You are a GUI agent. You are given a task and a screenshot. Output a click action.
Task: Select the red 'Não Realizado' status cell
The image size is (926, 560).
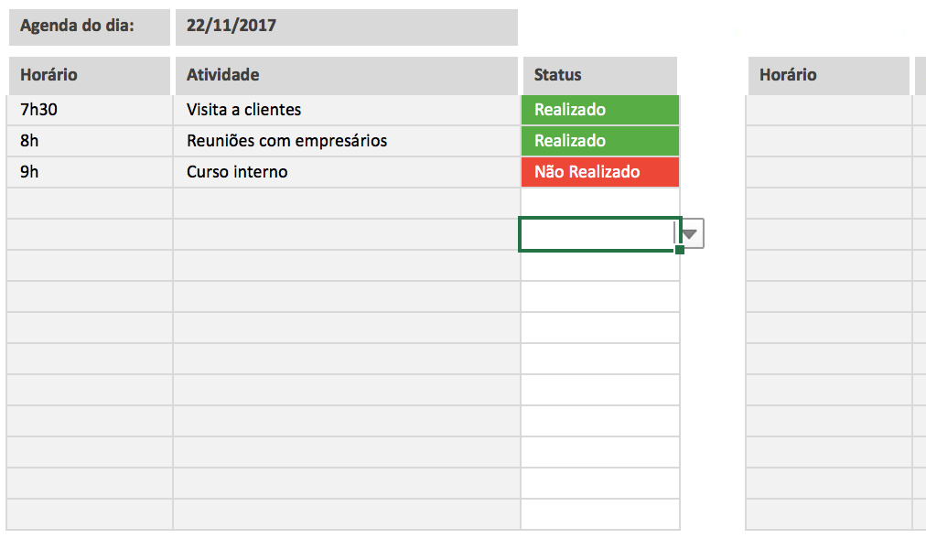pyautogui.click(x=599, y=172)
